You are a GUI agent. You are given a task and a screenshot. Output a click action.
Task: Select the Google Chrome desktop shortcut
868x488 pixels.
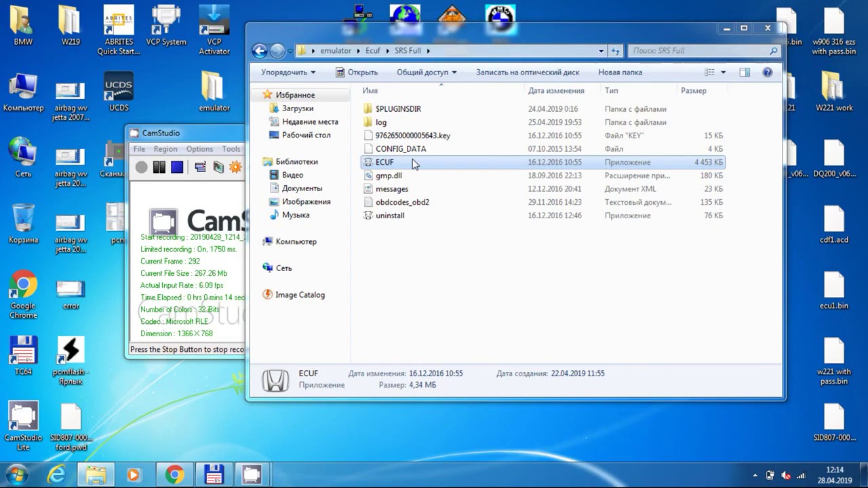(23, 296)
